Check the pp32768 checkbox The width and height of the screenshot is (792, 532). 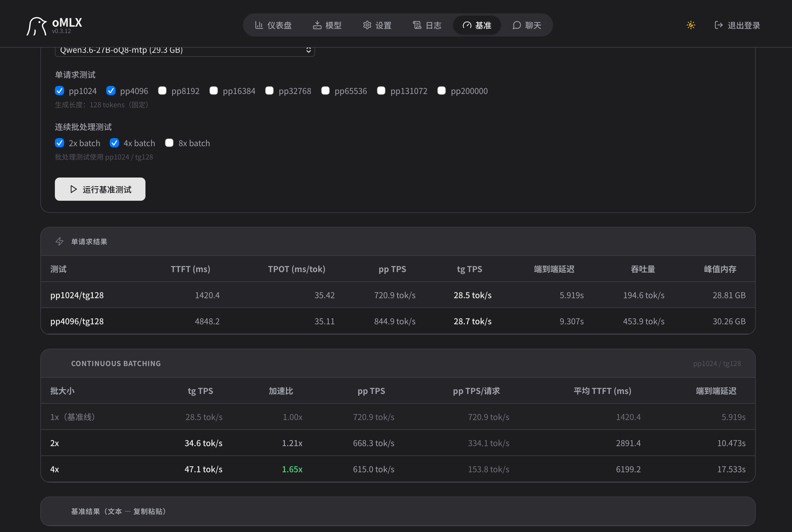click(269, 91)
